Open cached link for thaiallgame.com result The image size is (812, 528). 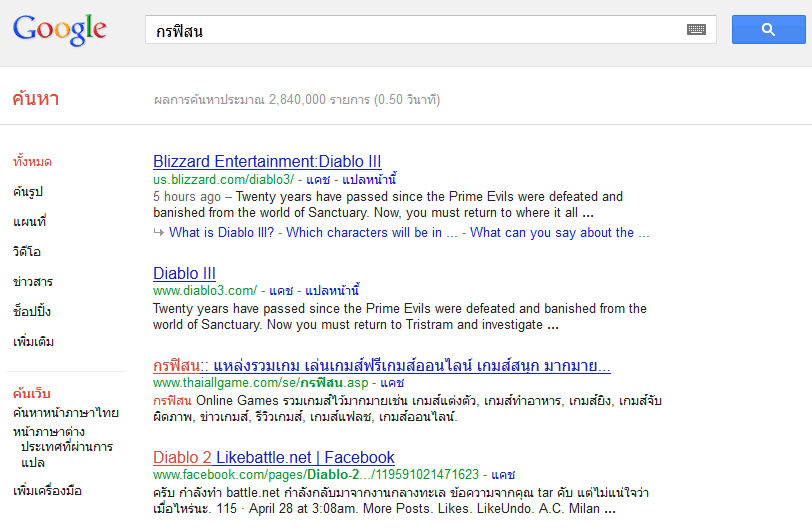coord(392,383)
